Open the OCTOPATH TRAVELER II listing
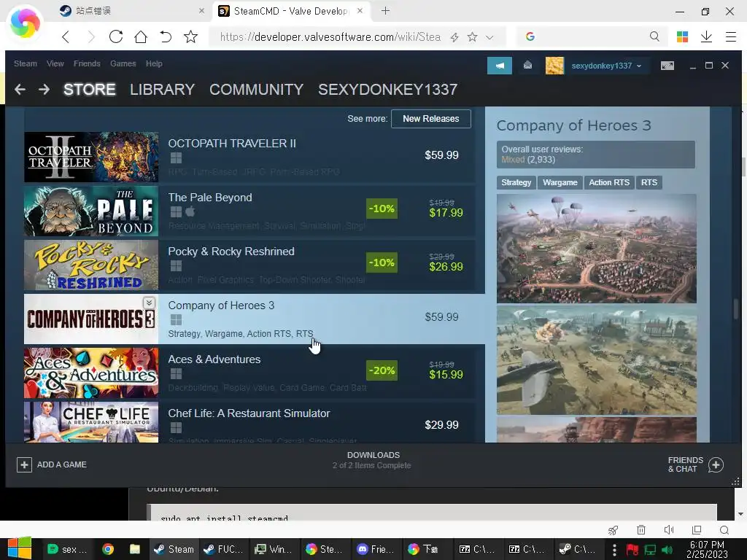747x560 pixels. pyautogui.click(x=250, y=157)
